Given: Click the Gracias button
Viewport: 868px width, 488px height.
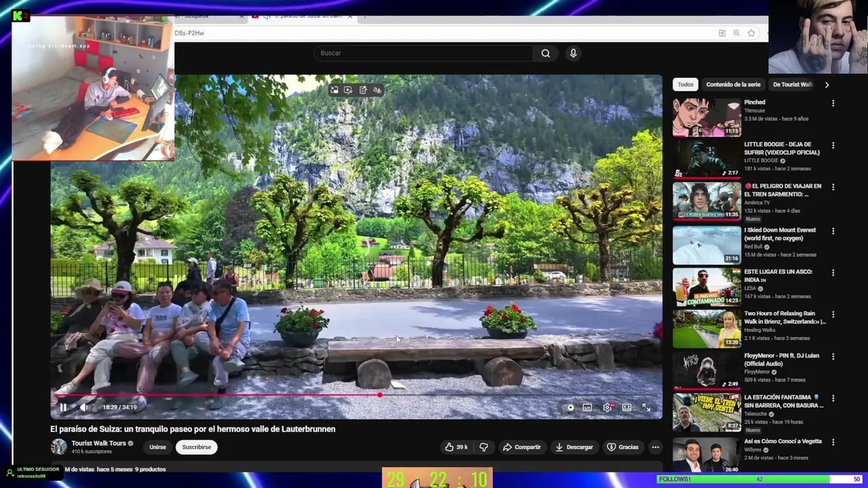Looking at the screenshot, I should (623, 447).
